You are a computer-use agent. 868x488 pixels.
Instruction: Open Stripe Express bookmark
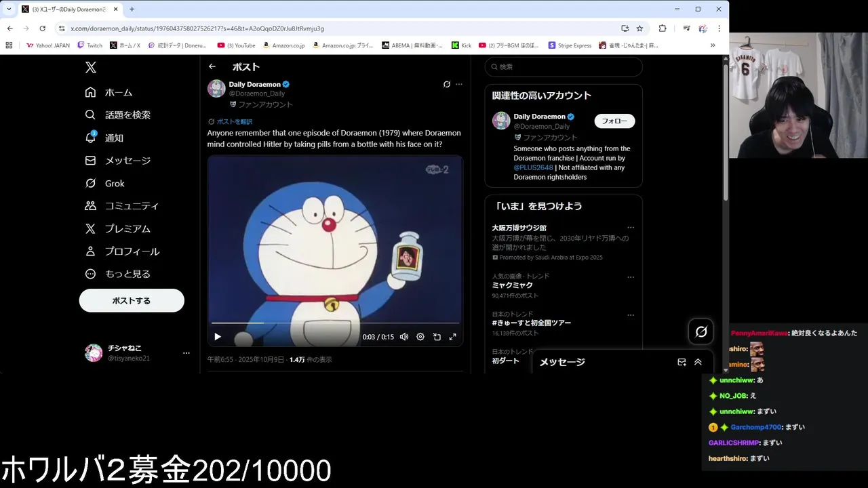pos(570,45)
